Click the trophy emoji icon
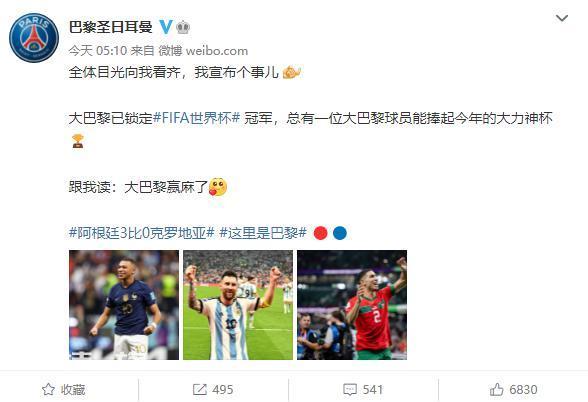 78,141
